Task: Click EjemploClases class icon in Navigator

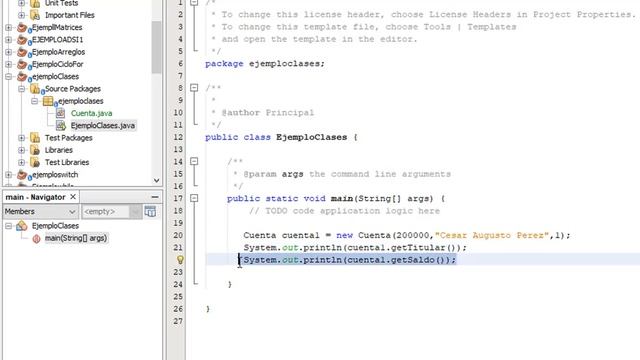Action: (22, 225)
